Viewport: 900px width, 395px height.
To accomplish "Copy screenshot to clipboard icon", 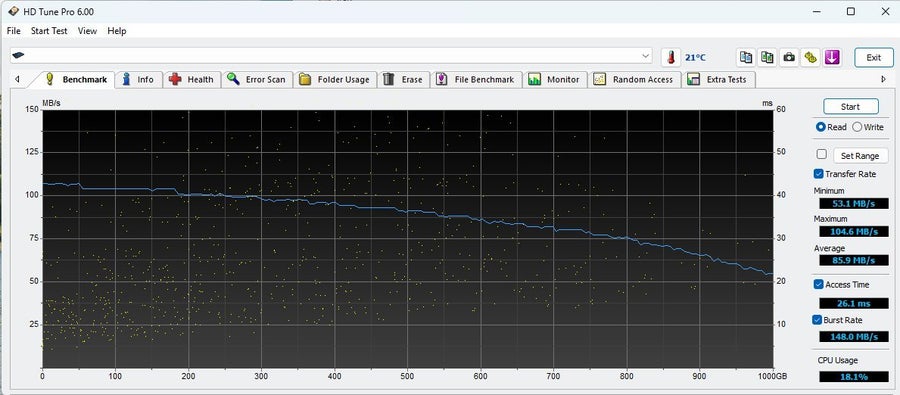I will 767,57.
